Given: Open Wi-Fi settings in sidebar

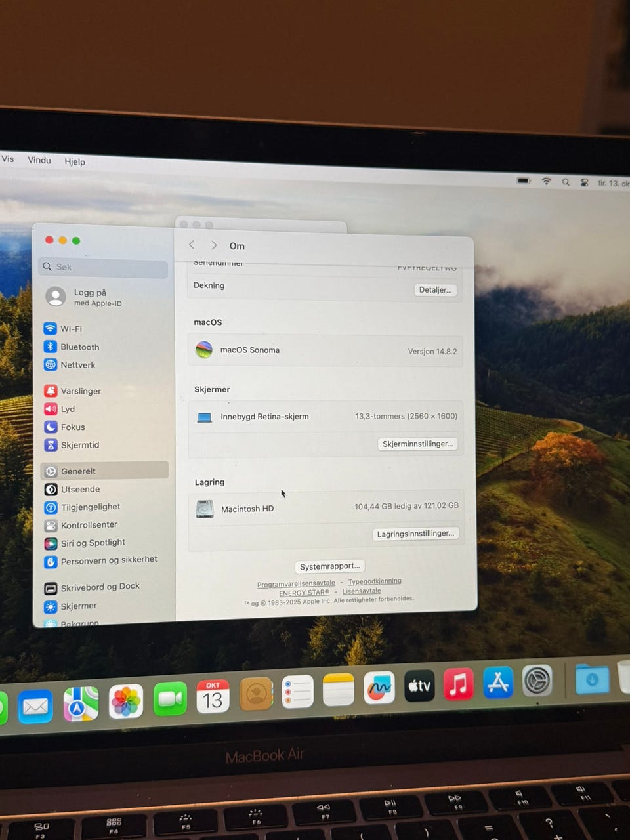Looking at the screenshot, I should click(x=63, y=329).
